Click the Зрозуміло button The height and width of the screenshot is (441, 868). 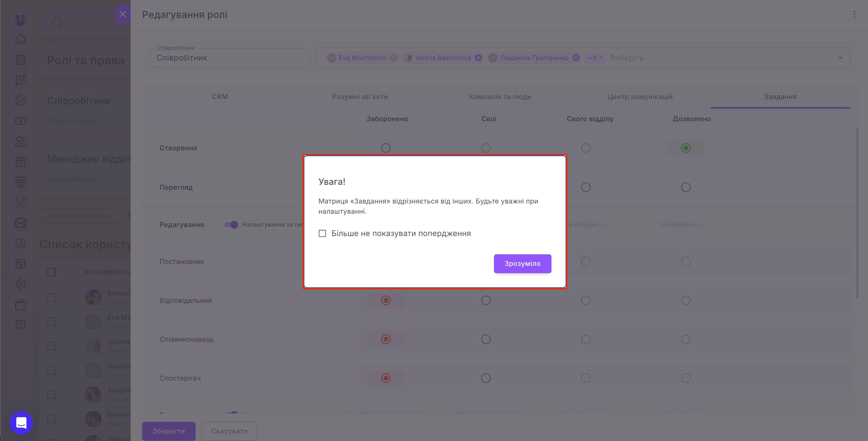(522, 264)
